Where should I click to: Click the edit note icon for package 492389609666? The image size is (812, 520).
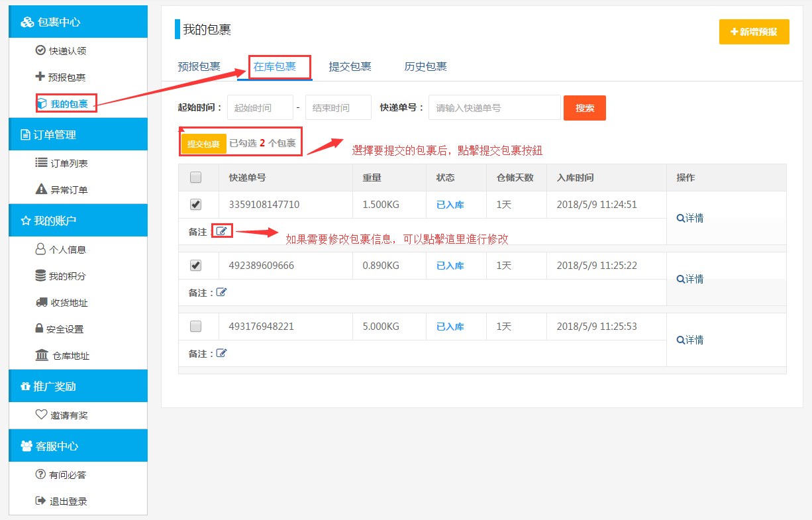pyautogui.click(x=222, y=292)
